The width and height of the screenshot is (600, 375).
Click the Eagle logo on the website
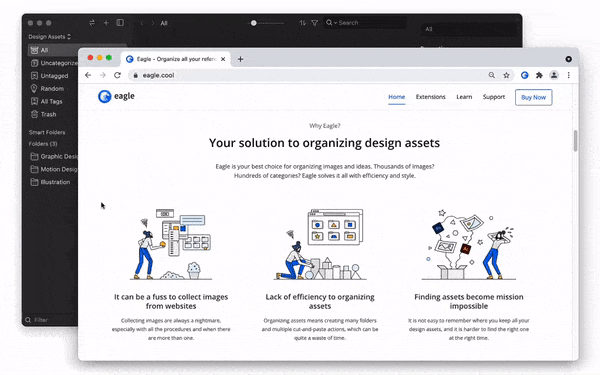click(x=116, y=96)
